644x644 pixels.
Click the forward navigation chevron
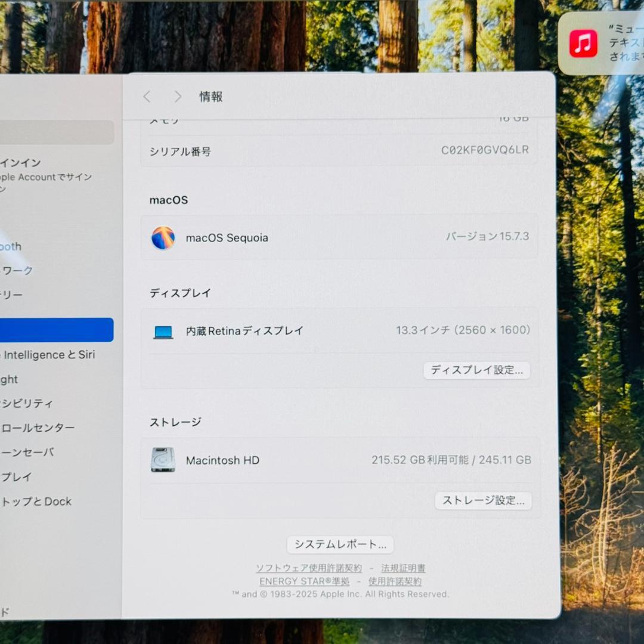[178, 97]
